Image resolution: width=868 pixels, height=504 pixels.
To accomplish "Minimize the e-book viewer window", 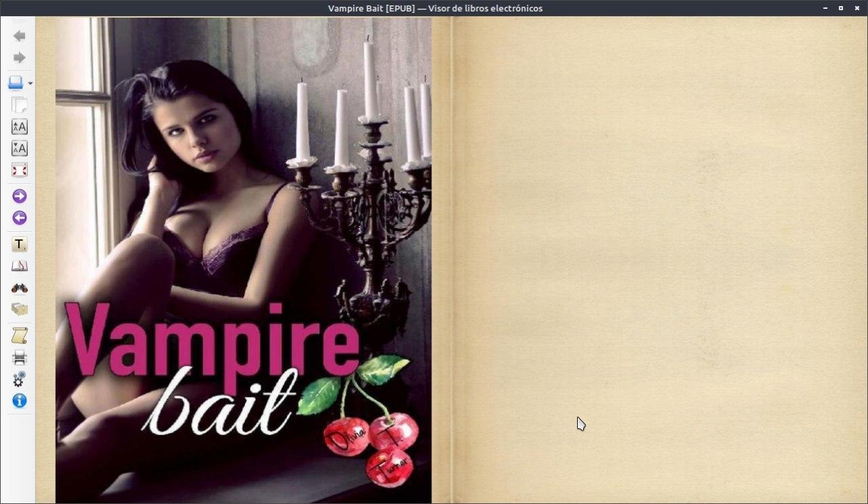I will coord(825,8).
